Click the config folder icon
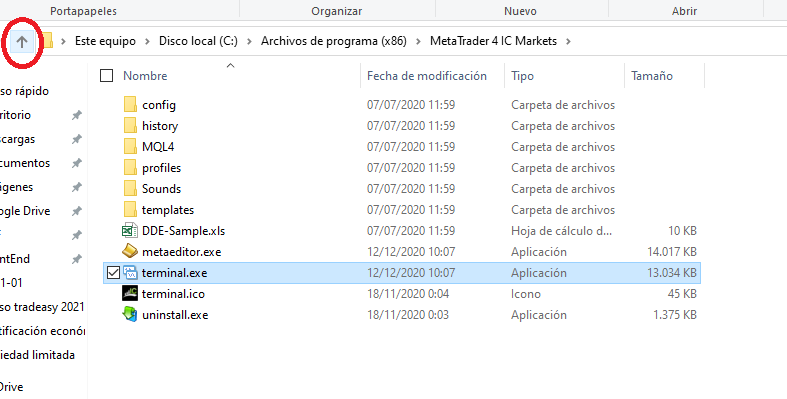 tap(130, 104)
